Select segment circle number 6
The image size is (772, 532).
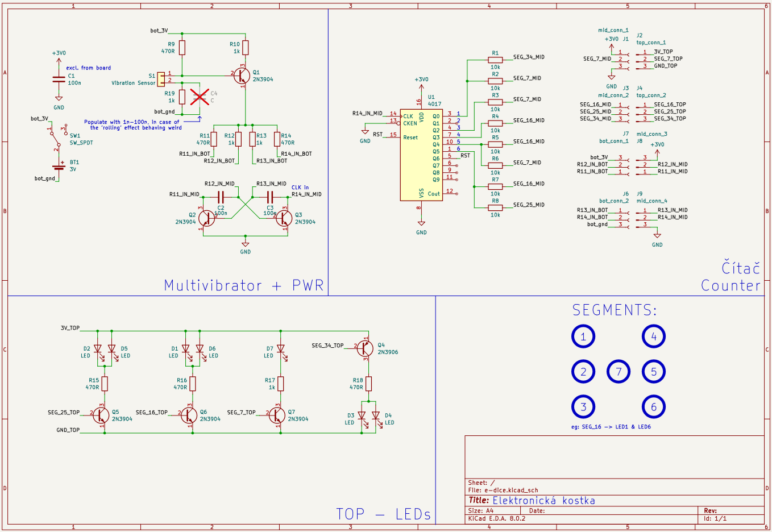pyautogui.click(x=654, y=407)
